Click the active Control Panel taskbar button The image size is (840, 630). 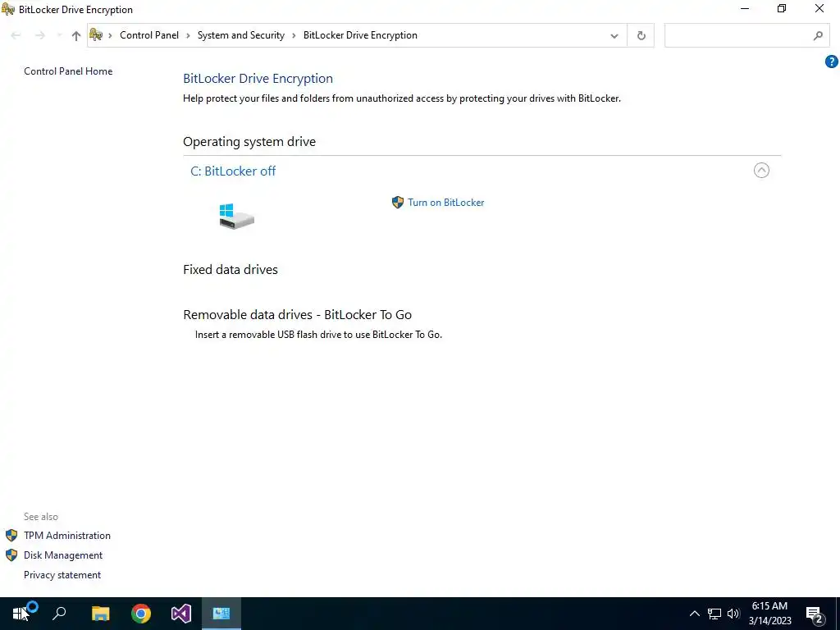[221, 614]
